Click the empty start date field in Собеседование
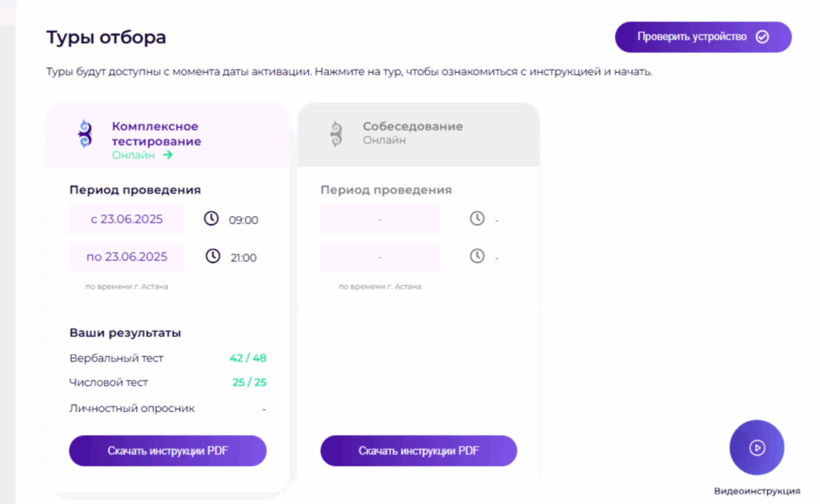 [380, 218]
